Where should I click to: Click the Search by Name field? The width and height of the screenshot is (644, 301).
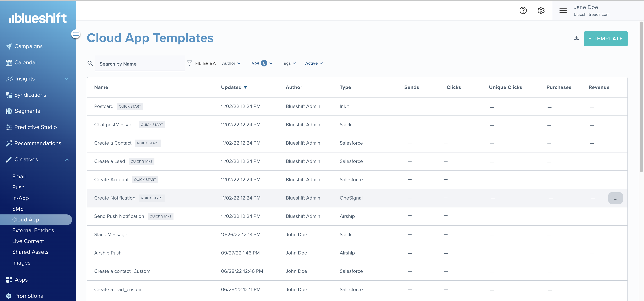140,64
